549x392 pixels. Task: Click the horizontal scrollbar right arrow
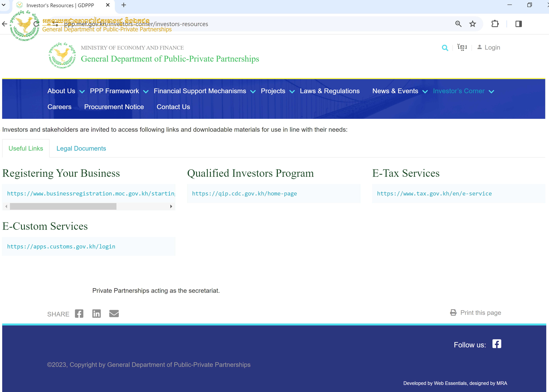click(171, 206)
